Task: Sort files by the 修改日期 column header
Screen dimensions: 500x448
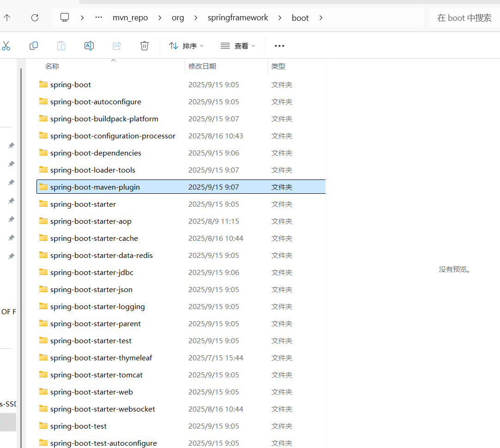Action: coord(202,66)
